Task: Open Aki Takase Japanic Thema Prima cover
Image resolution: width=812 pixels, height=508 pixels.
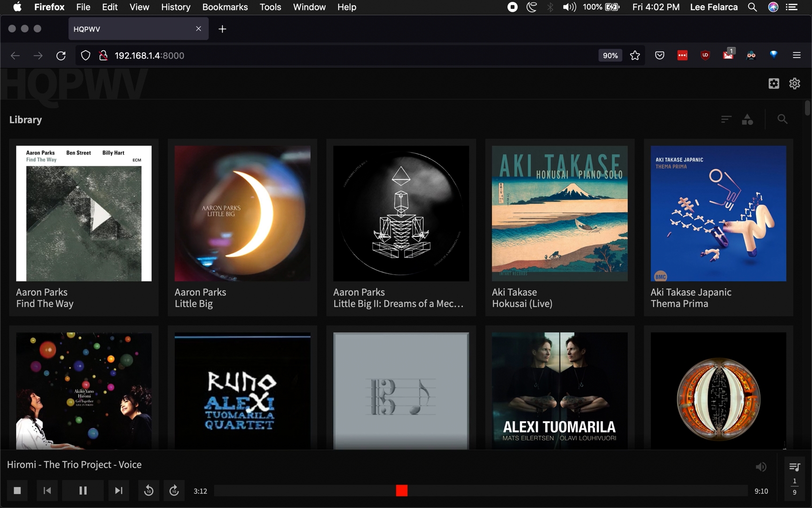Action: click(x=718, y=214)
